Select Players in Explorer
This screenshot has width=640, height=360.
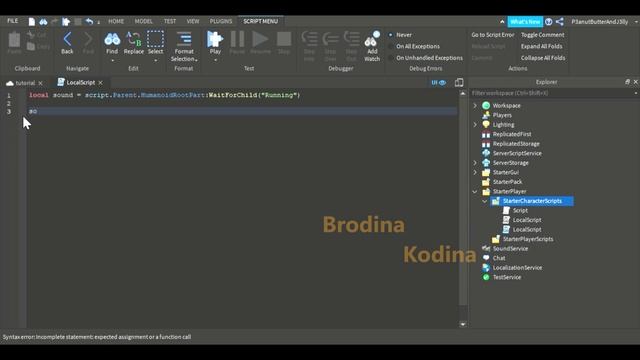[x=502, y=115]
